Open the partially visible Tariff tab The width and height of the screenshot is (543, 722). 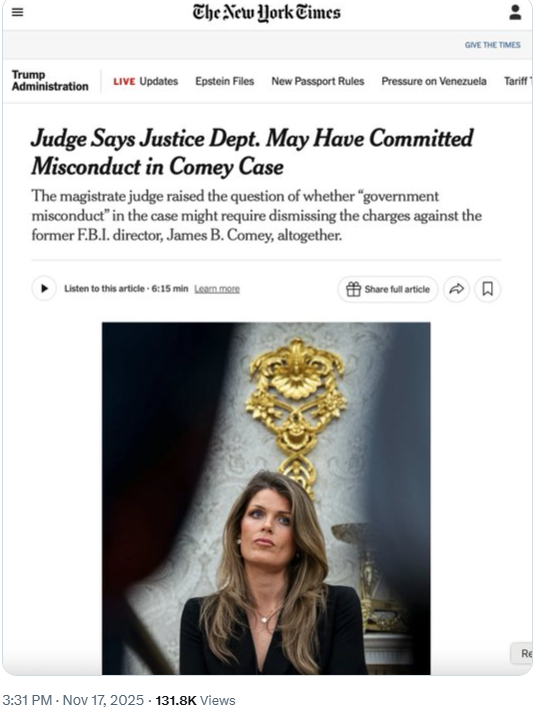(518, 81)
